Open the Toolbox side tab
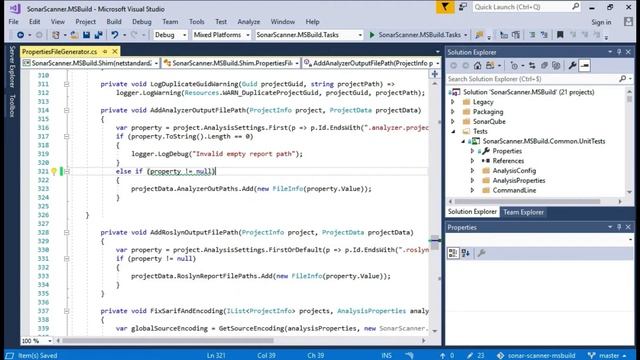The width and height of the screenshot is (640, 360). (12, 105)
